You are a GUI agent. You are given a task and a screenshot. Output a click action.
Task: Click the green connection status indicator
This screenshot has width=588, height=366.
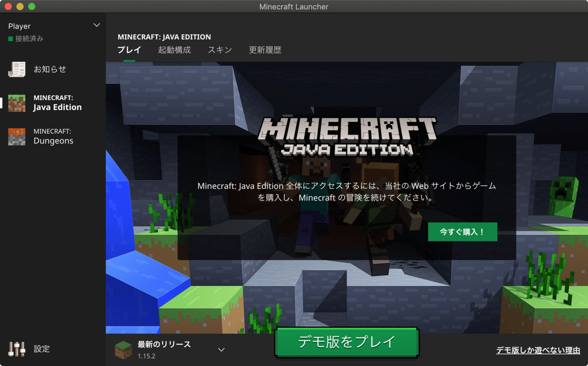11,39
